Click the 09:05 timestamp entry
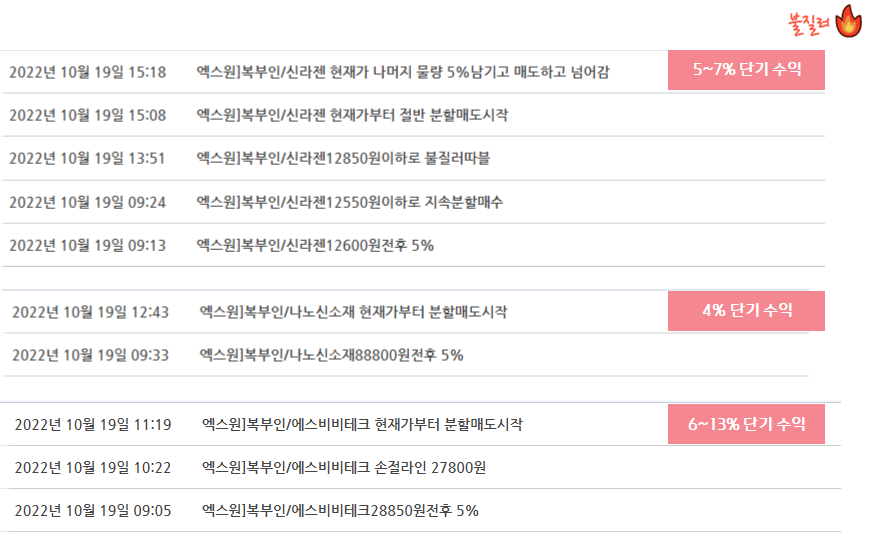This screenshot has width=880, height=536. pos(93,511)
